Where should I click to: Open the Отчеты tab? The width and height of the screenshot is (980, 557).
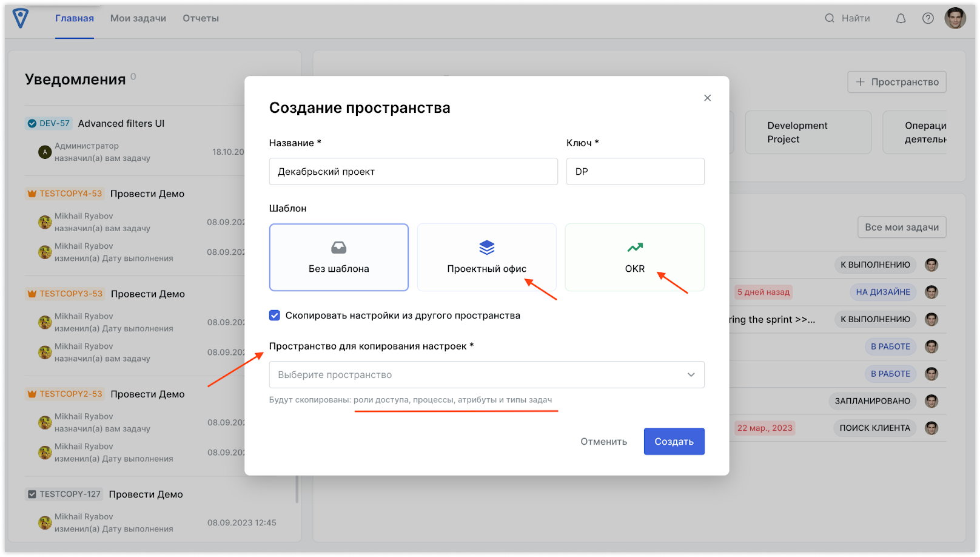point(200,18)
